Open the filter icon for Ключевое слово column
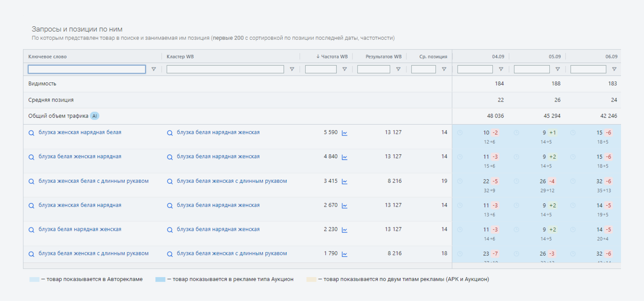 click(154, 69)
